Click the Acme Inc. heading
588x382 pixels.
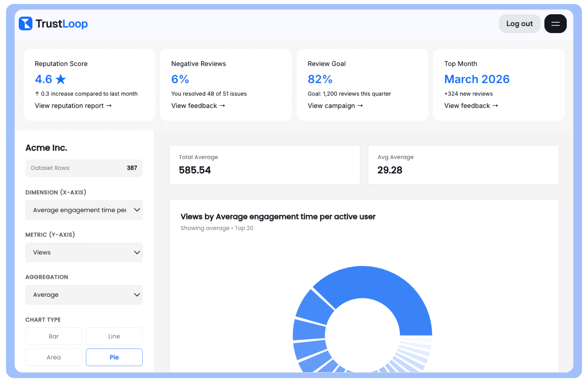(46, 147)
